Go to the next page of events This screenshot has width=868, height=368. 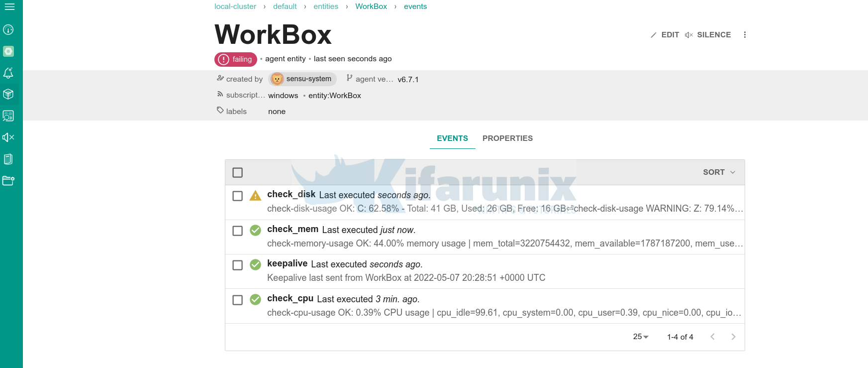(x=733, y=337)
